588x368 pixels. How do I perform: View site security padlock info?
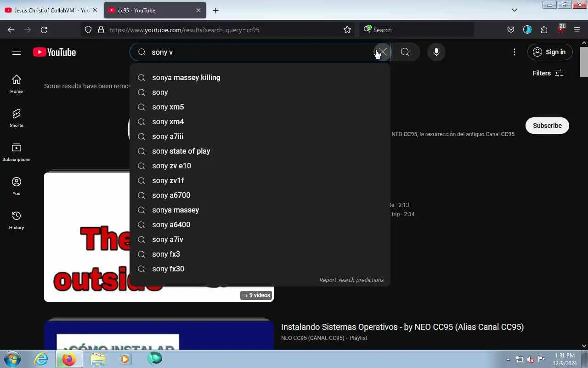tap(101, 30)
